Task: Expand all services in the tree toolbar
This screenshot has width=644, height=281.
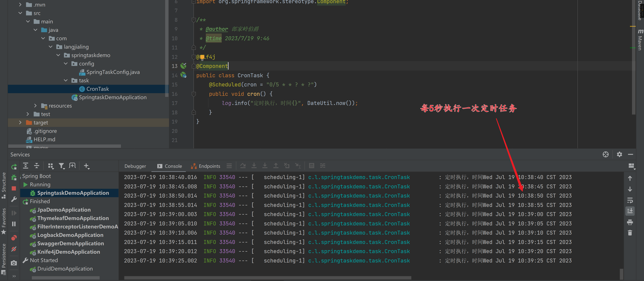Action: [x=25, y=166]
